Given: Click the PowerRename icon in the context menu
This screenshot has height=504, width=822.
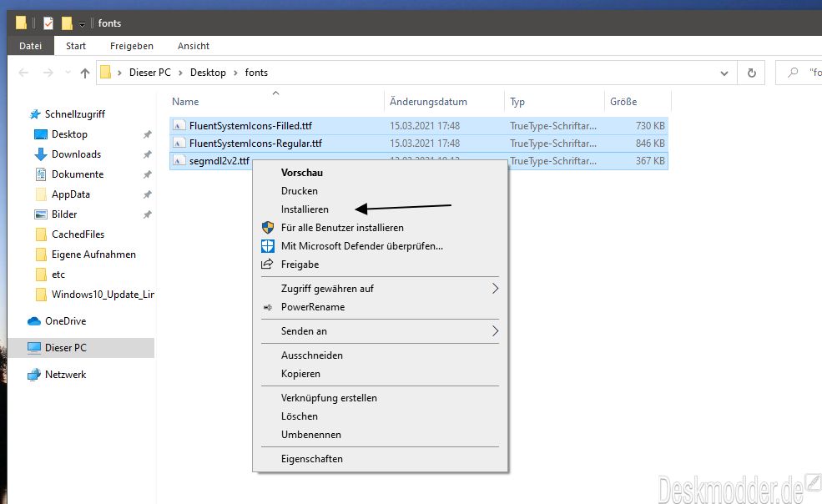Looking at the screenshot, I should pyautogui.click(x=267, y=307).
